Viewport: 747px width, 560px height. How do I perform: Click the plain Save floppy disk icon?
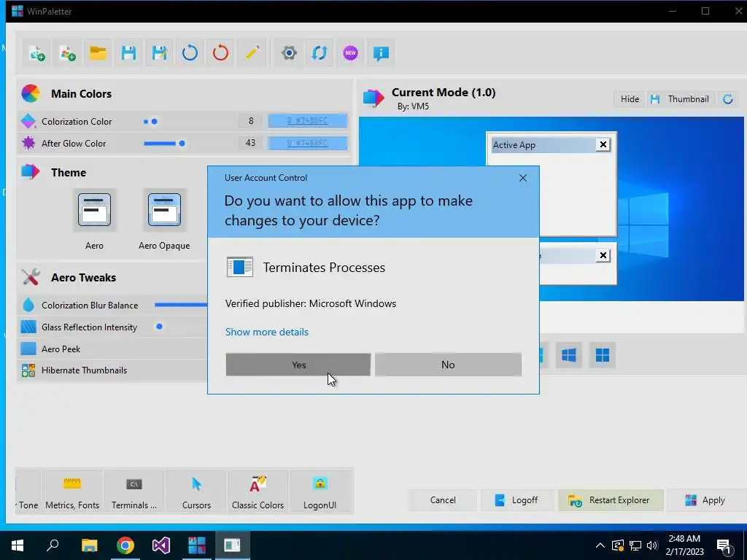click(x=128, y=52)
